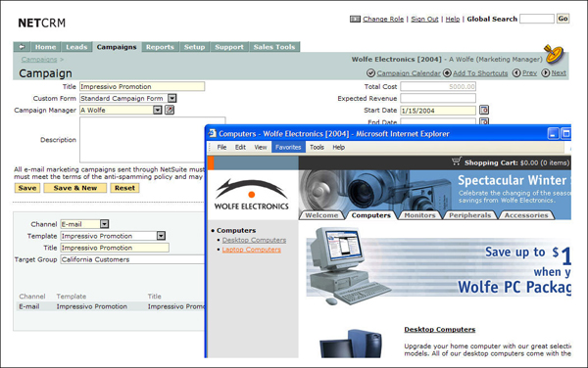Click the Add To Shortcuts icon
The height and width of the screenshot is (368, 588).
(447, 73)
